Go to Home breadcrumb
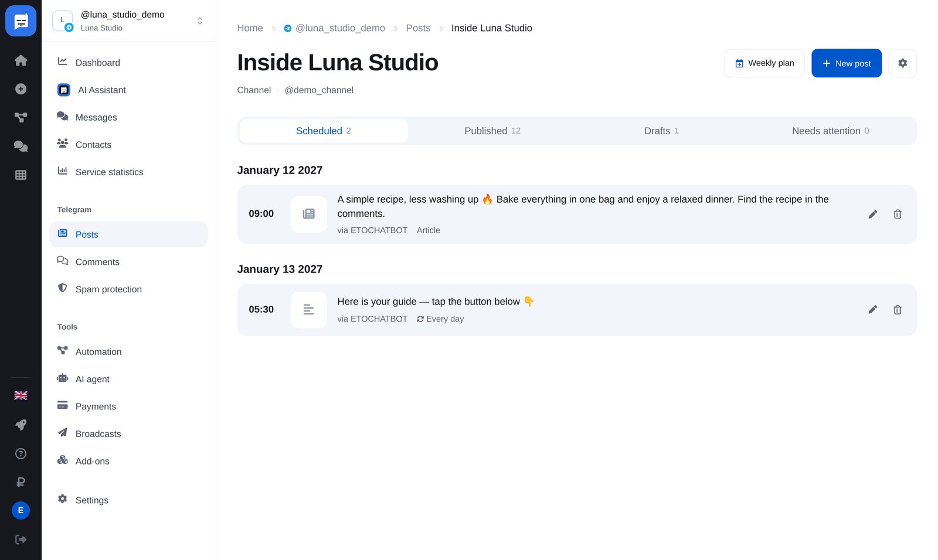This screenshot has width=938, height=560. pyautogui.click(x=250, y=28)
